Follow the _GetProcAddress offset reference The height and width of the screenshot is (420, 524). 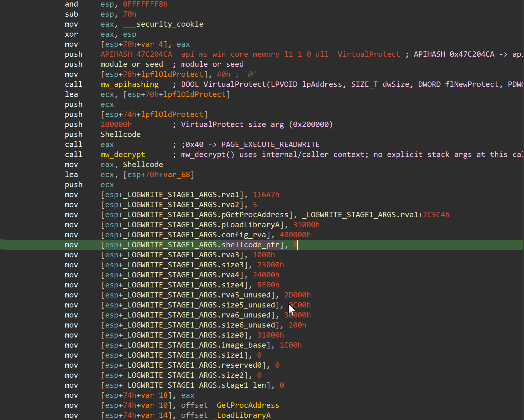point(246,405)
